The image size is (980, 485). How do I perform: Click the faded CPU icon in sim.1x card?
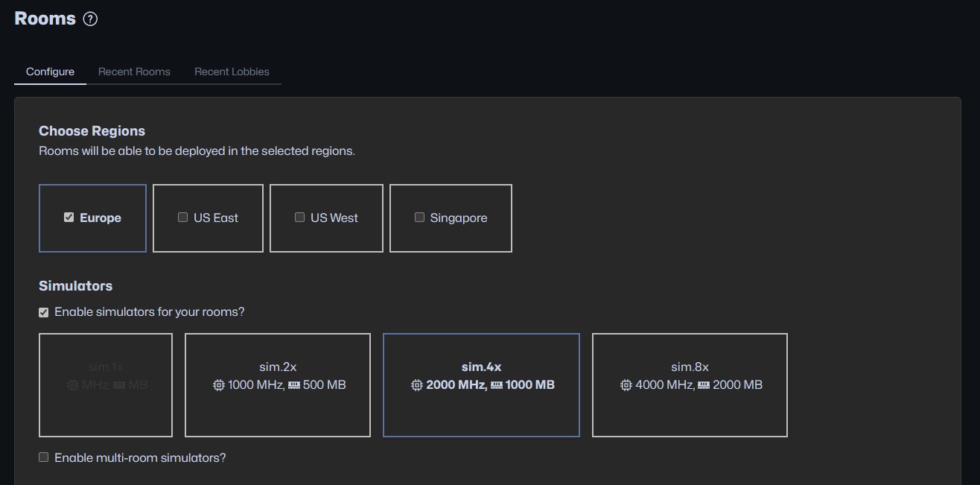(73, 385)
